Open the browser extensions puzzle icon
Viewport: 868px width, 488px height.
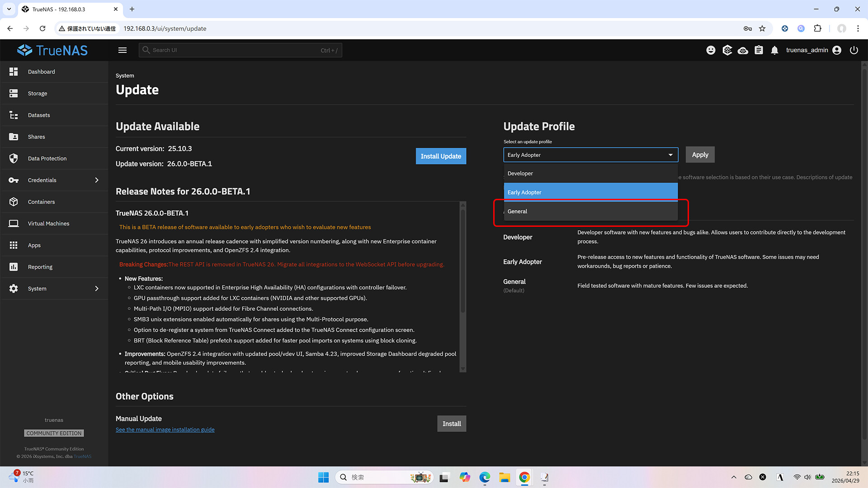tap(817, 28)
